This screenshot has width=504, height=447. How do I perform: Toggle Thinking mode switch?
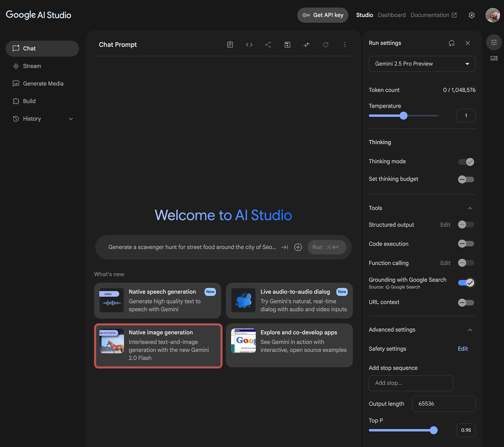coord(466,162)
